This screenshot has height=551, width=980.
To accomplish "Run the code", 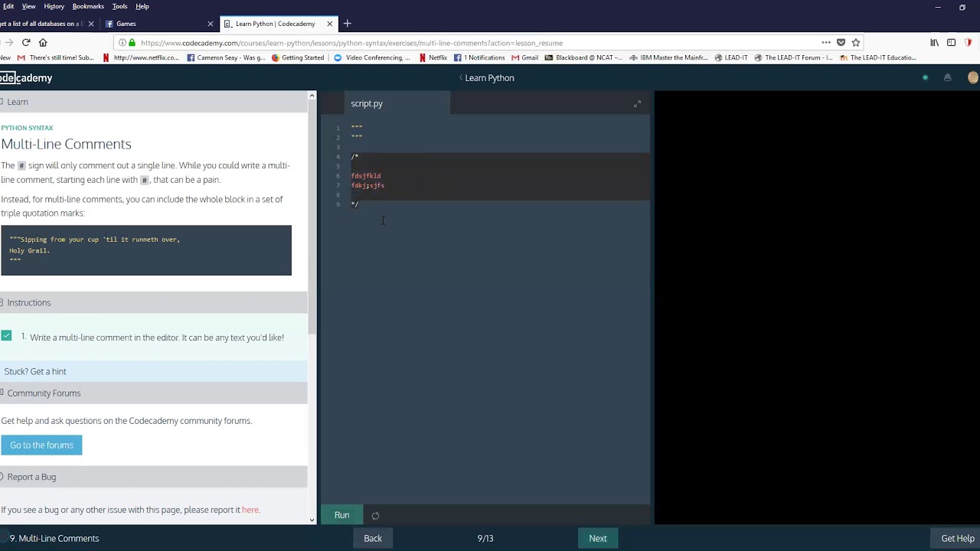I will pos(341,515).
